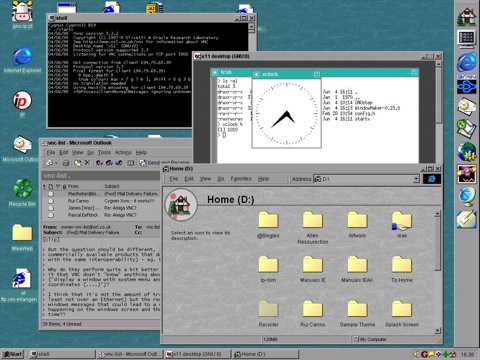480x360 pixels.
Task: Click the tcsh title bar in x11 desktop
Action: (231, 72)
